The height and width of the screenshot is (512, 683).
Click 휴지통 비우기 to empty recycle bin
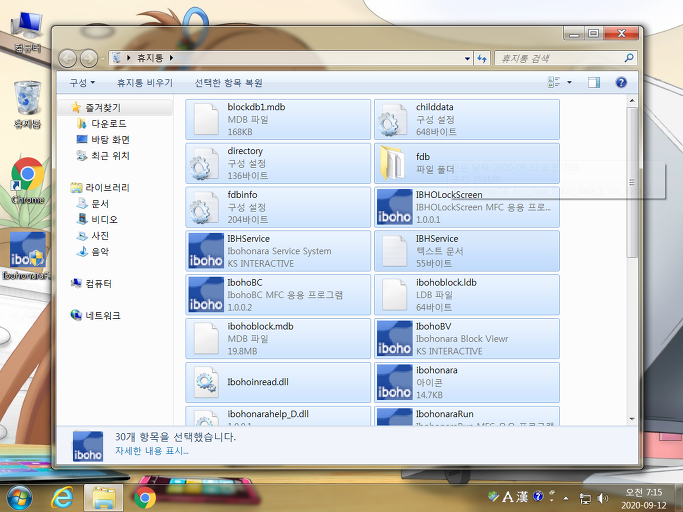pos(145,83)
